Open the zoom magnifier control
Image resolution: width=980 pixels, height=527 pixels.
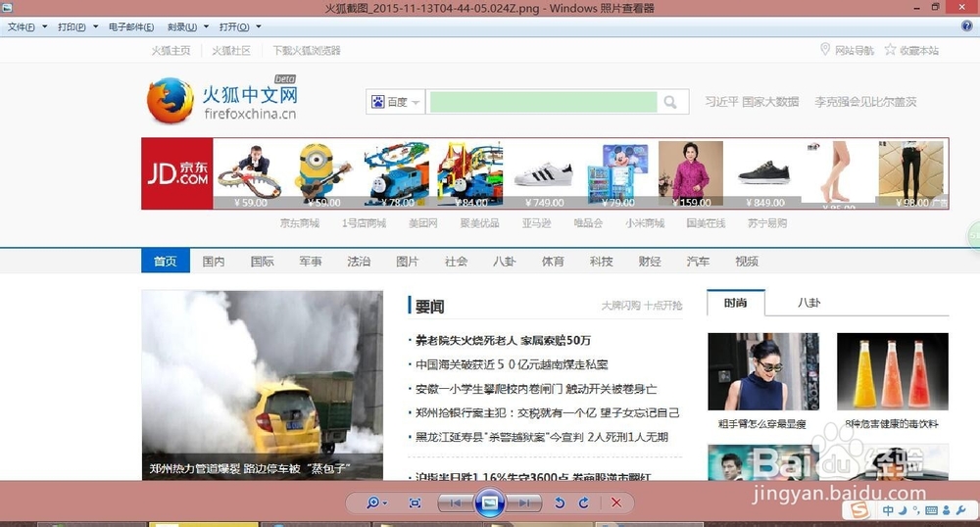point(376,503)
